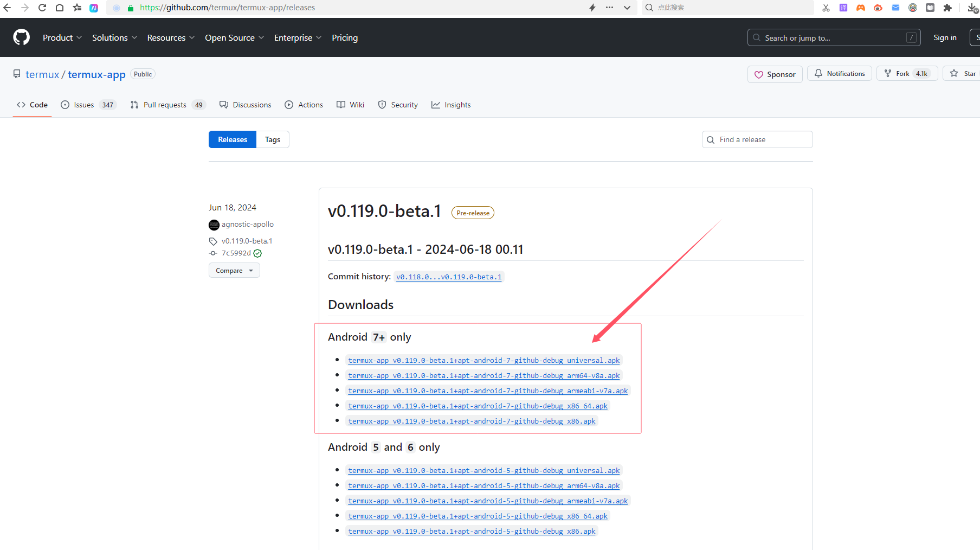Open the Weibo extension icon
This screenshot has height=550, width=980.
click(x=878, y=8)
